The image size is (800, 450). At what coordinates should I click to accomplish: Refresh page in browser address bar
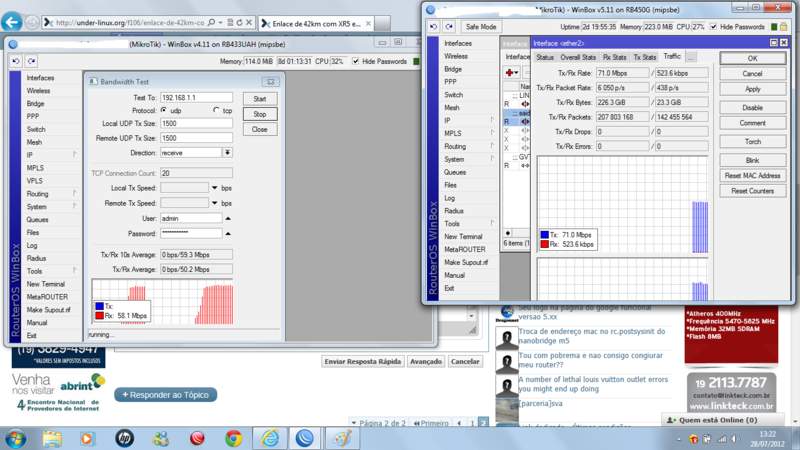[x=239, y=22]
